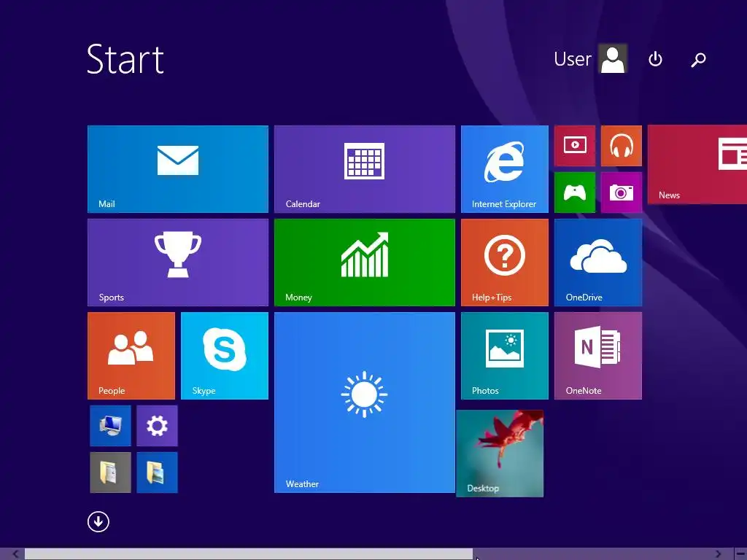The width and height of the screenshot is (747, 560).
Task: Open the News tile
Action: pyautogui.click(x=697, y=165)
